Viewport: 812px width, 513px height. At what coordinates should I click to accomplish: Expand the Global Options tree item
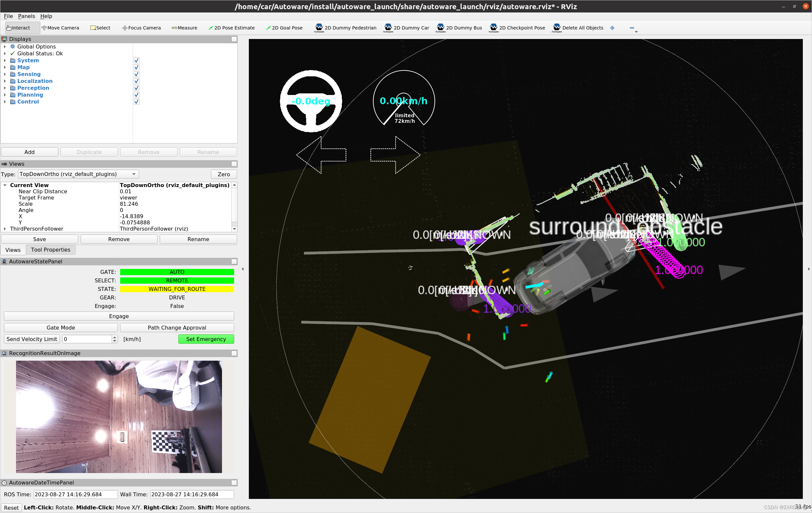(x=5, y=47)
